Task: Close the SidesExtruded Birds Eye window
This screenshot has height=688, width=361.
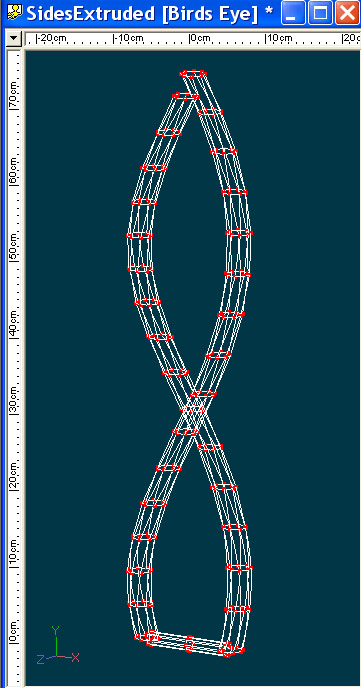Action: coord(347,13)
